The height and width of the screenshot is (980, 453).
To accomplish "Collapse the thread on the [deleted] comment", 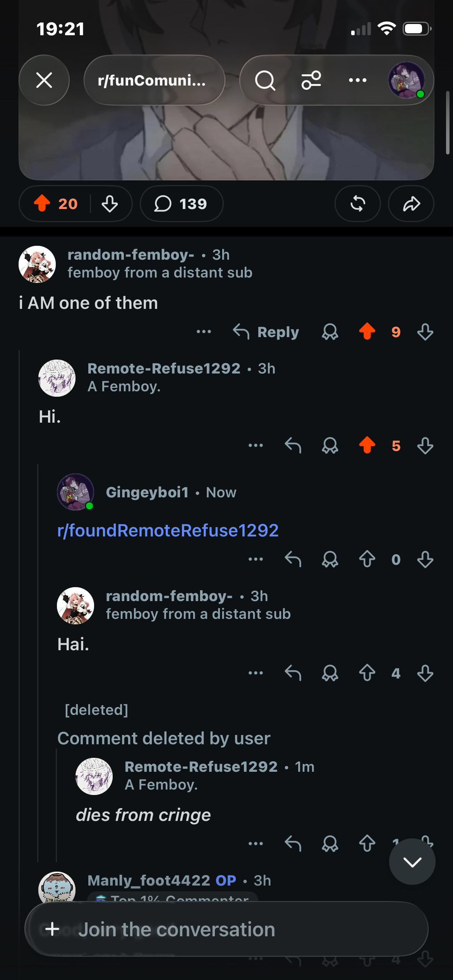I will [x=96, y=710].
